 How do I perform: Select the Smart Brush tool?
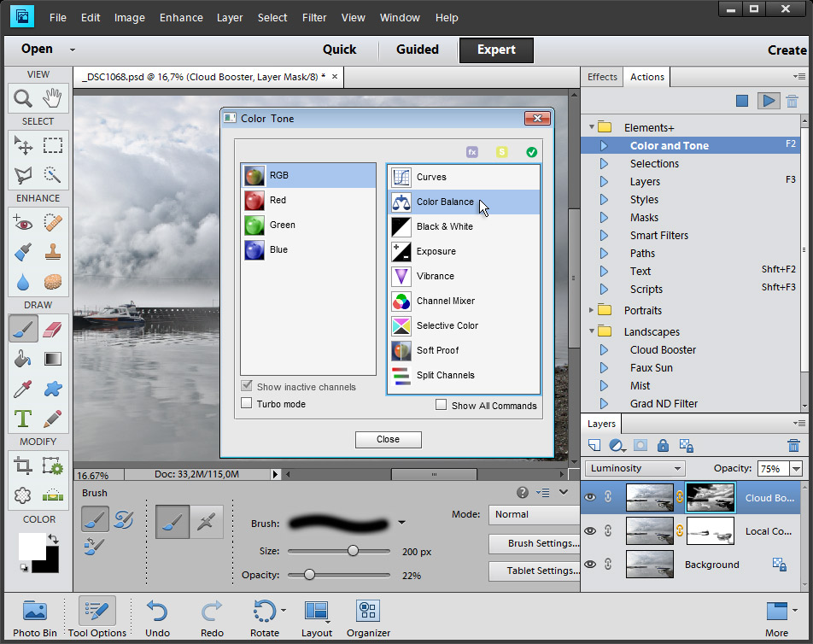23,253
